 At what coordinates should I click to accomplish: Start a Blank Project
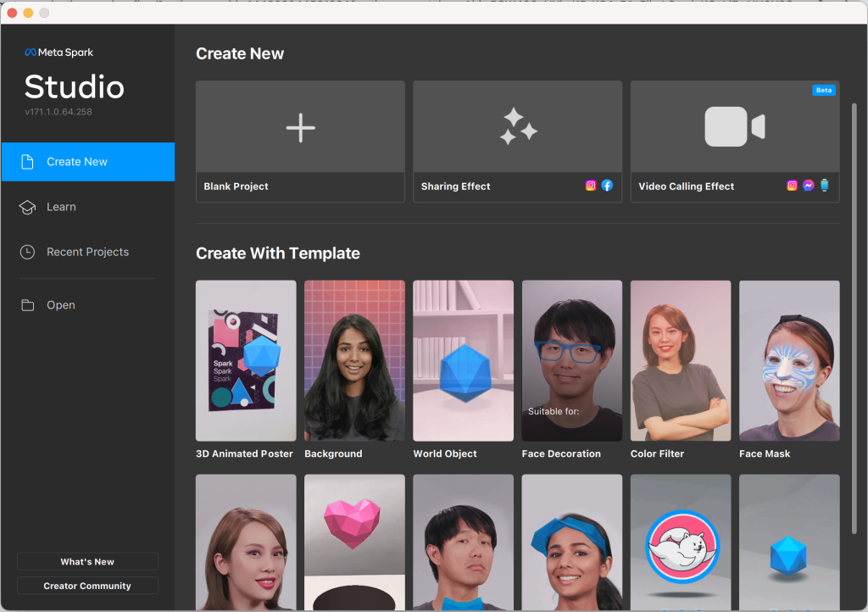(x=301, y=142)
